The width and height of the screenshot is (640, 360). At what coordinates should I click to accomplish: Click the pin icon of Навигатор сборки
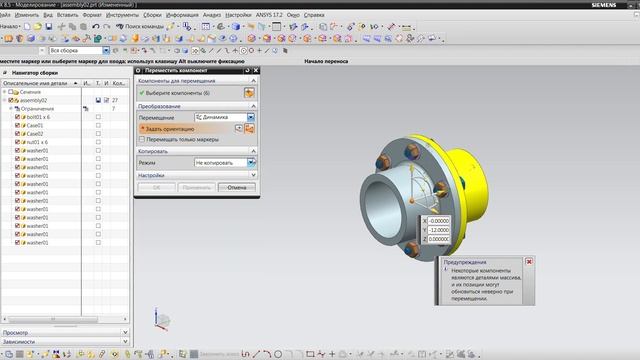(x=5, y=73)
